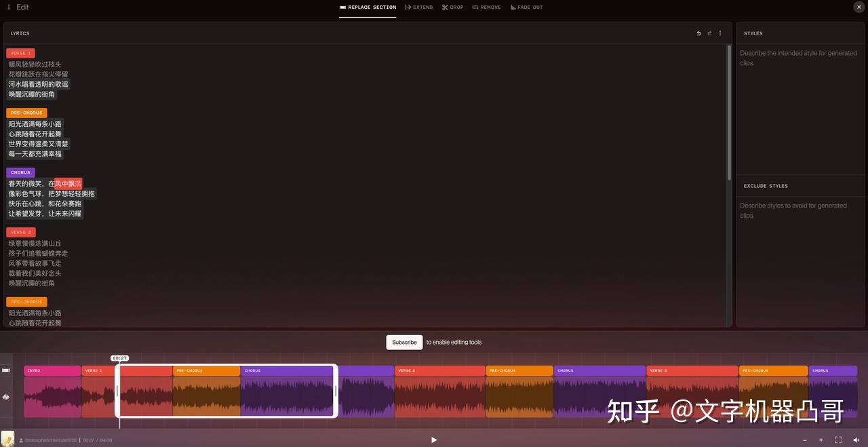Zoom out timeline with minus control
The width and height of the screenshot is (868, 447).
pyautogui.click(x=804, y=440)
